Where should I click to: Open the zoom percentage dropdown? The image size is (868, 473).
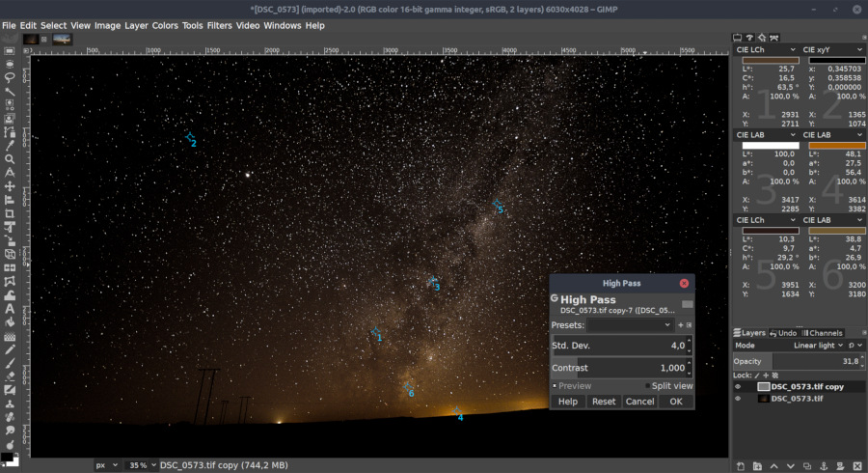(x=142, y=465)
